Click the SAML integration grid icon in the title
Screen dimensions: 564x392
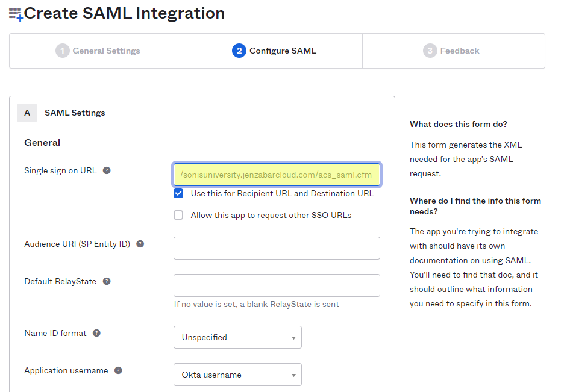click(x=15, y=13)
